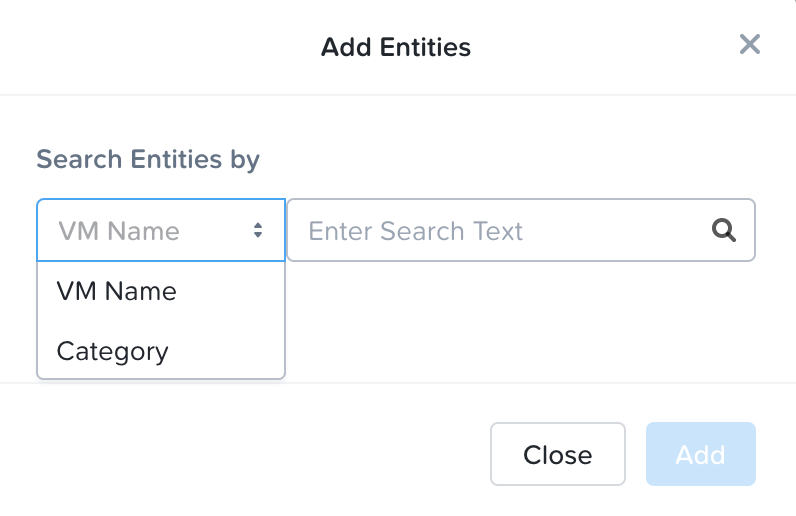Dismiss dialog using the X icon
Viewport: 796px width, 516px height.
click(749, 44)
